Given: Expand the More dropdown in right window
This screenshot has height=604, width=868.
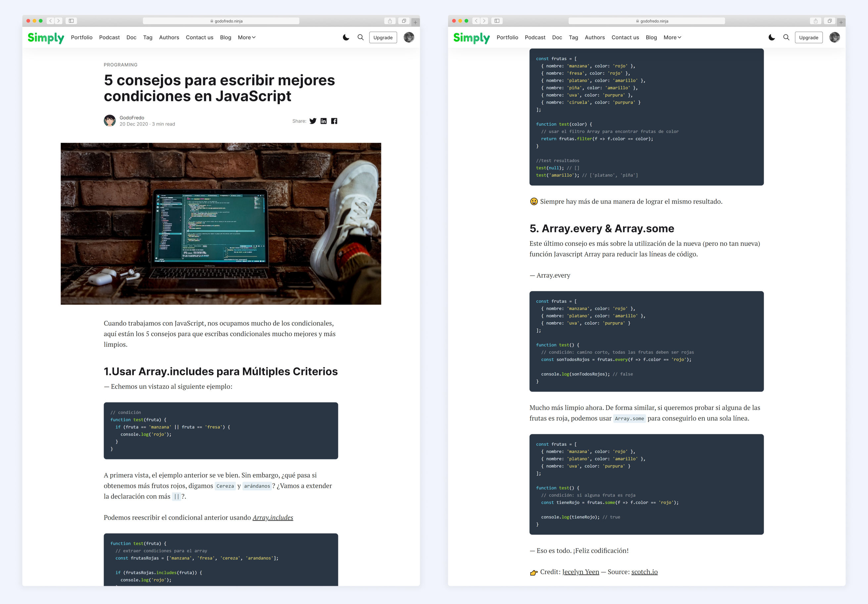Looking at the screenshot, I should pos(672,37).
